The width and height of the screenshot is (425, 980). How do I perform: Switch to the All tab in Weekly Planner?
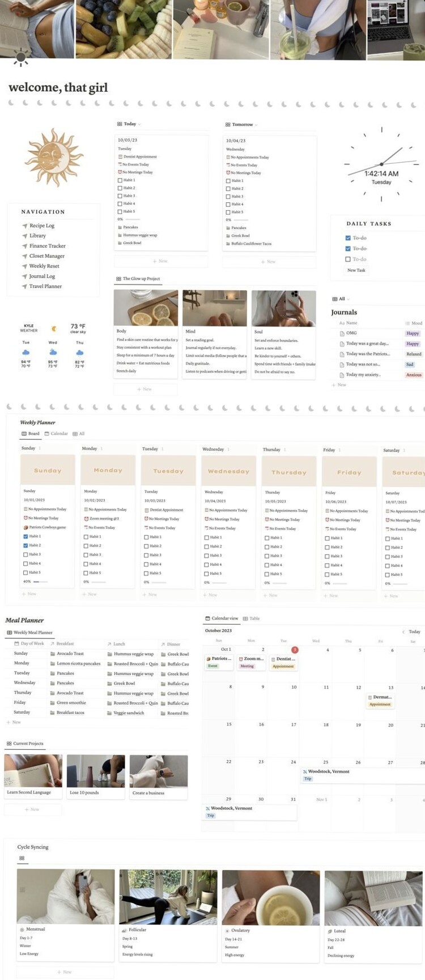pos(79,434)
